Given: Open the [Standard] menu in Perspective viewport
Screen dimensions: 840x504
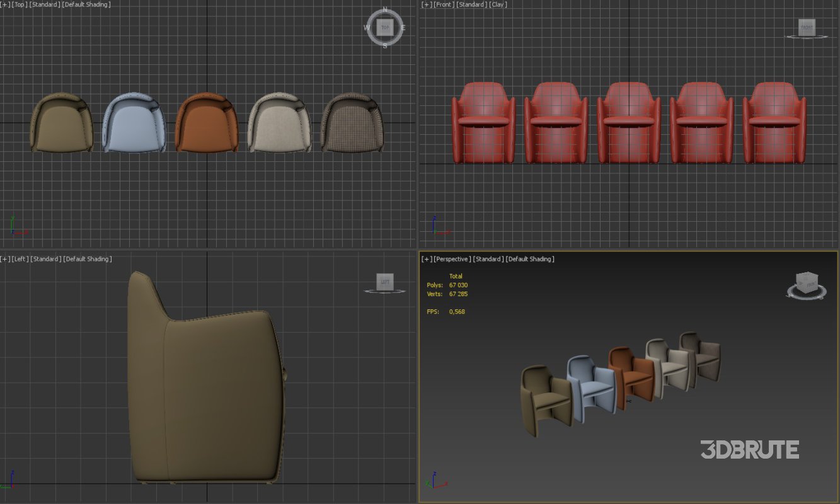Looking at the screenshot, I should [x=488, y=259].
